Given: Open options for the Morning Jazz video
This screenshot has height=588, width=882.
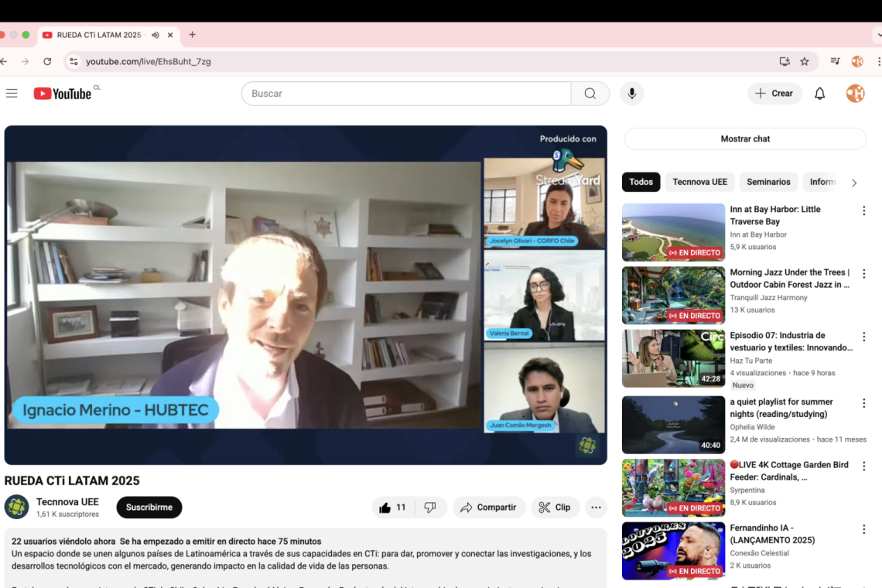Looking at the screenshot, I should point(863,273).
